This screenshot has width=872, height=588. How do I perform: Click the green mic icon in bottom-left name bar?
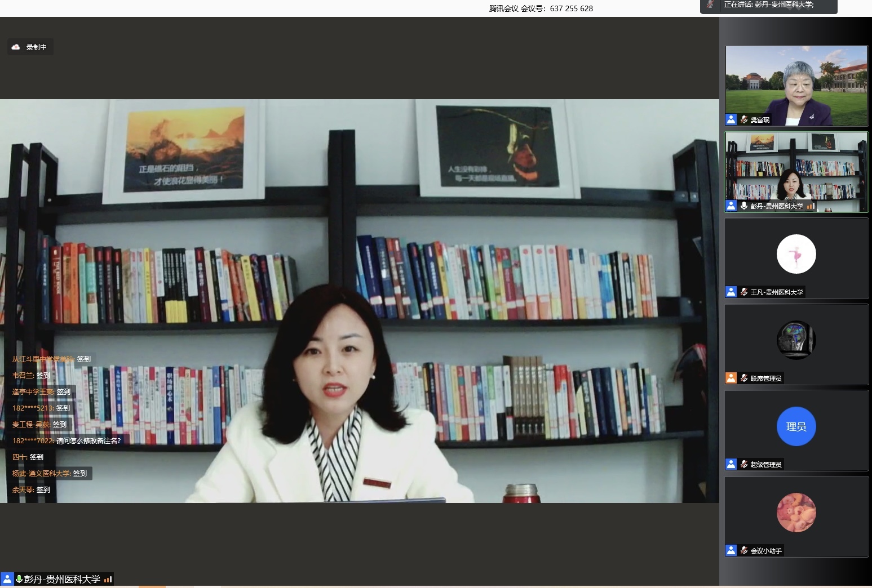pyautogui.click(x=19, y=579)
